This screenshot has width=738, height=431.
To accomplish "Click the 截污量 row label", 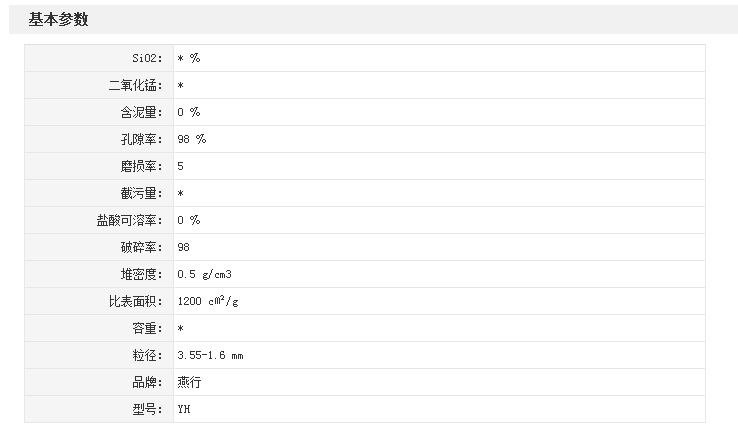I will pos(141,193).
